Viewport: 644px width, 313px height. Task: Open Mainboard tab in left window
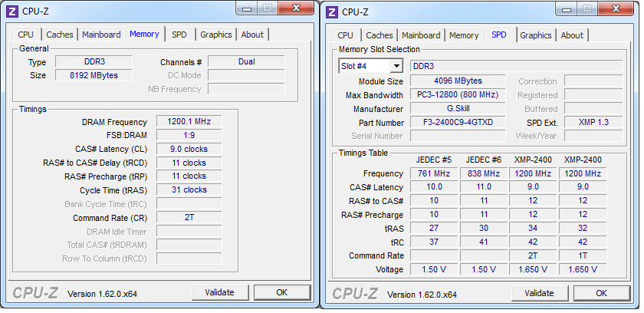click(x=101, y=35)
